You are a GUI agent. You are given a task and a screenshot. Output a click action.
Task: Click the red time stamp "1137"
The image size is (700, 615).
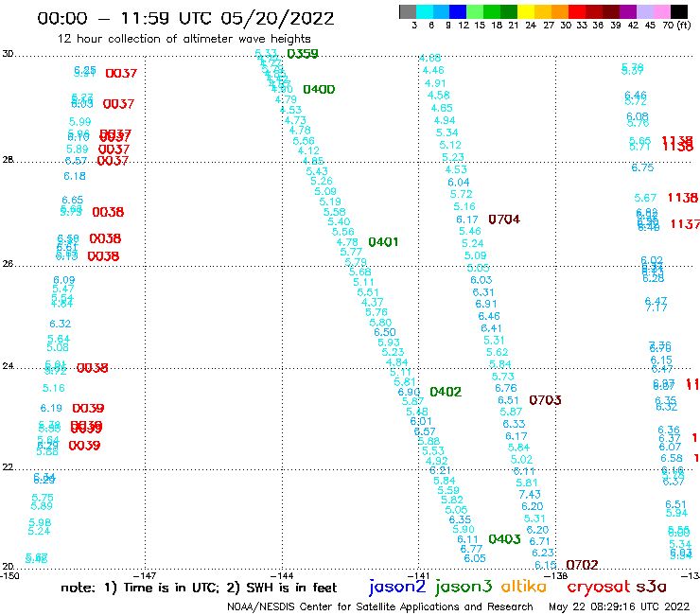tap(685, 224)
